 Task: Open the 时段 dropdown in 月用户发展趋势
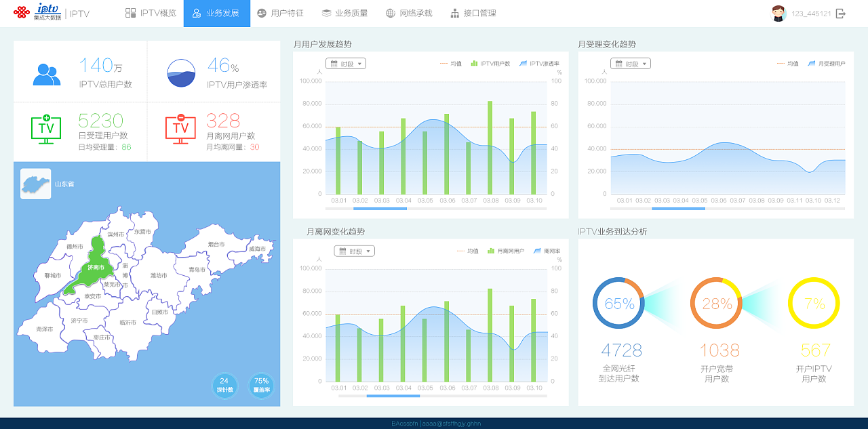click(x=345, y=63)
